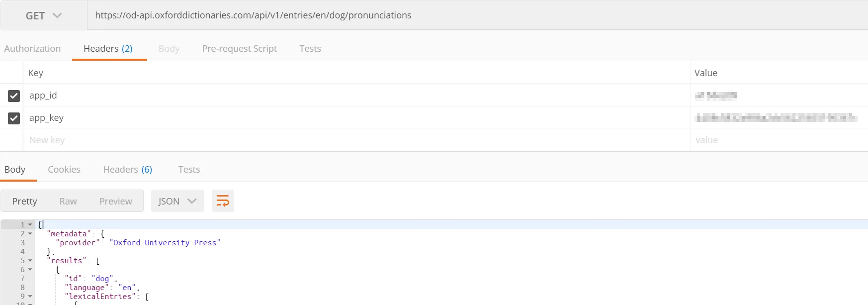Collapse the results array at line 5
The width and height of the screenshot is (868, 305).
(x=30, y=261)
